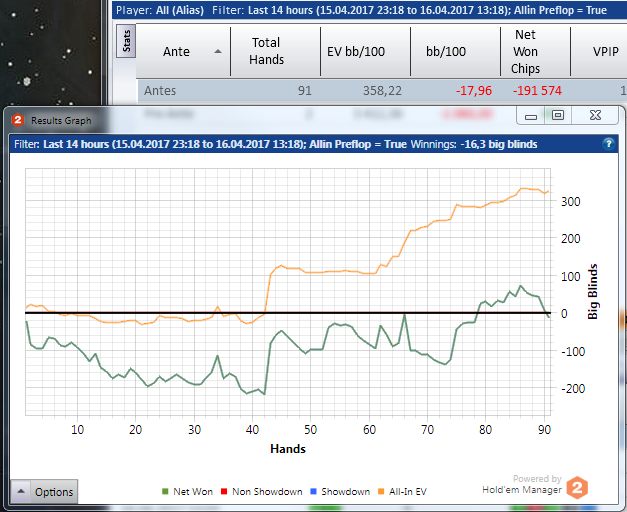This screenshot has height=512, width=627.
Task: Click the 300 y-axis label
Action: coord(571,202)
